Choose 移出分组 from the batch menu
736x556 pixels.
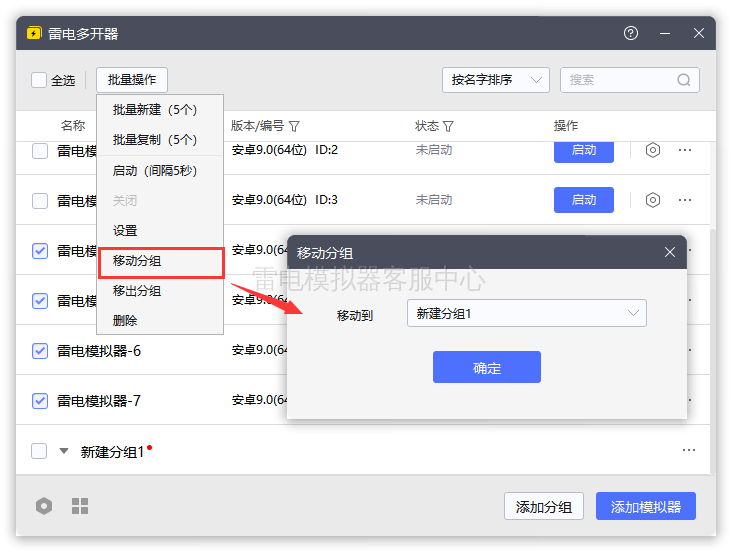(x=137, y=291)
